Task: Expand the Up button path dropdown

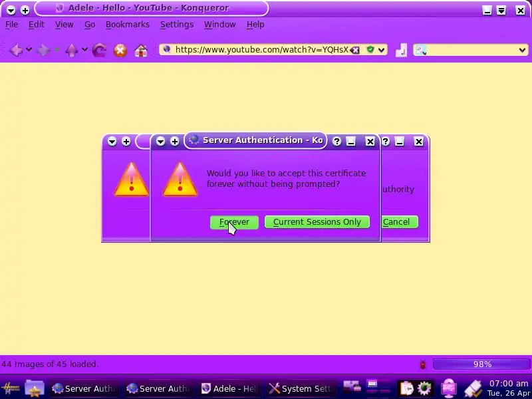Action: (x=85, y=50)
